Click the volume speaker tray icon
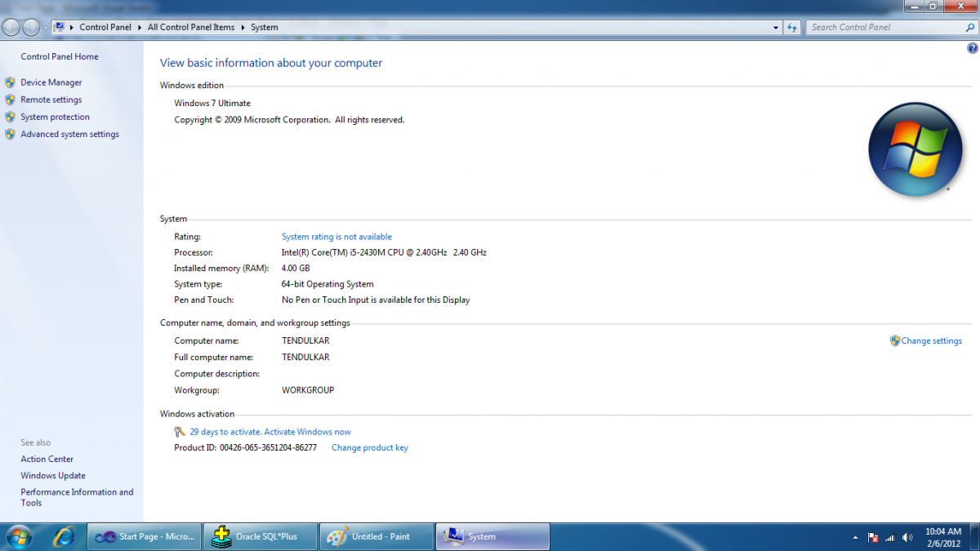This screenshot has width=980, height=551. (x=906, y=537)
